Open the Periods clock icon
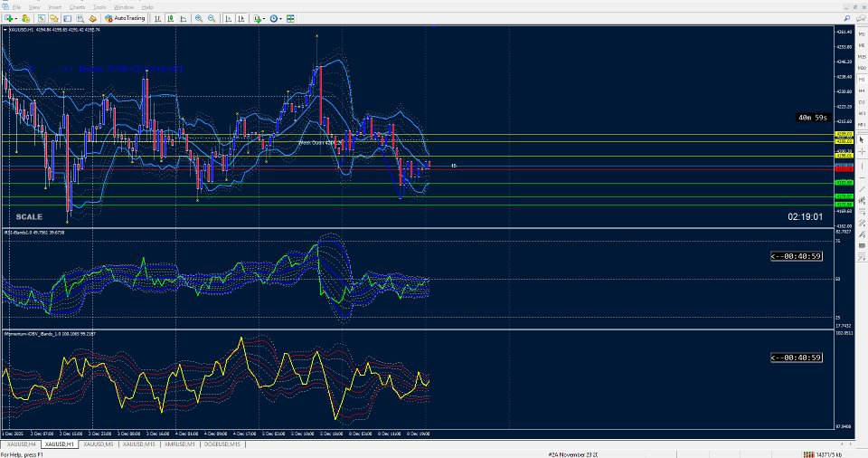This screenshot has height=458, width=868. [x=273, y=18]
